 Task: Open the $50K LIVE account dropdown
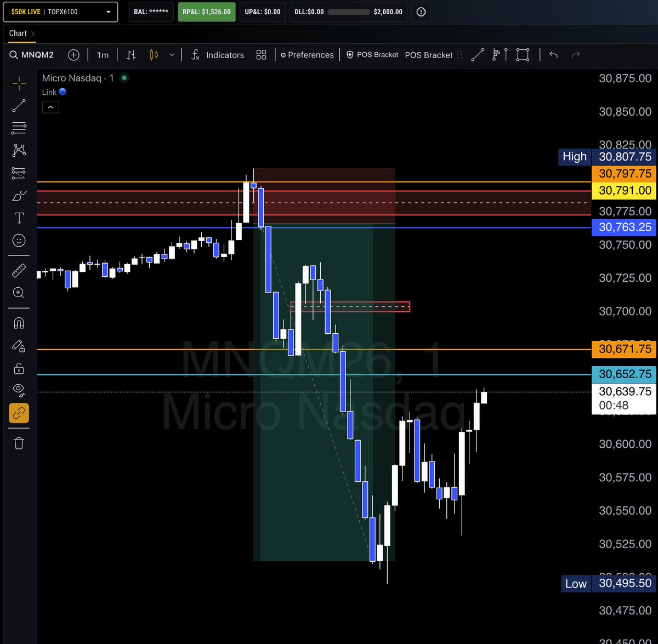[x=60, y=12]
